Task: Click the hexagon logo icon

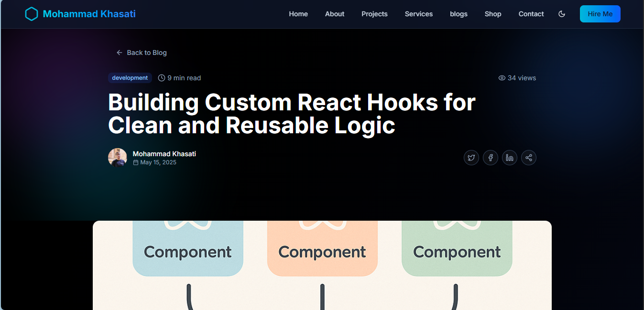Action: [x=31, y=14]
